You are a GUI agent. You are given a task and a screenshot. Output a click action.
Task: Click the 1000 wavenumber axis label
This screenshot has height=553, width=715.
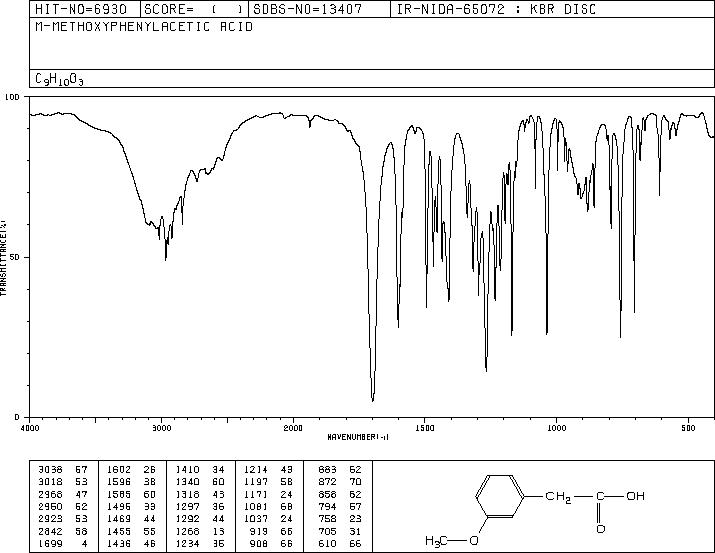556,428
